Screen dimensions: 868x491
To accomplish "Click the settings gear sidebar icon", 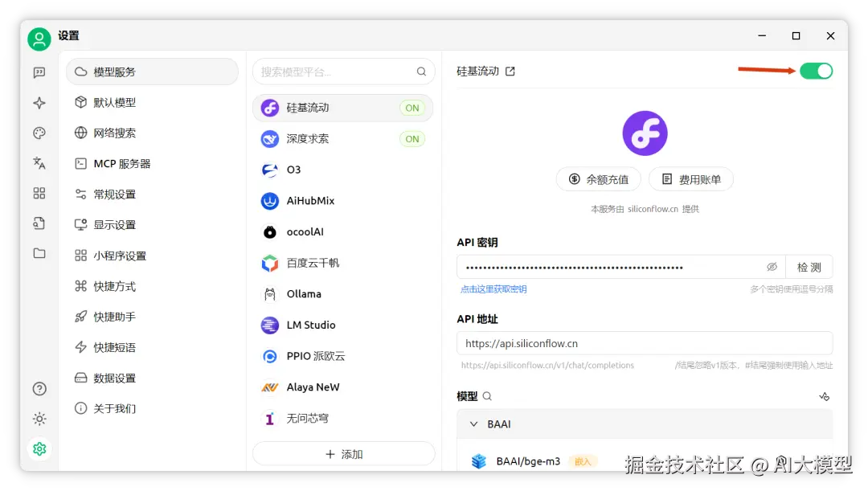I will [x=39, y=449].
